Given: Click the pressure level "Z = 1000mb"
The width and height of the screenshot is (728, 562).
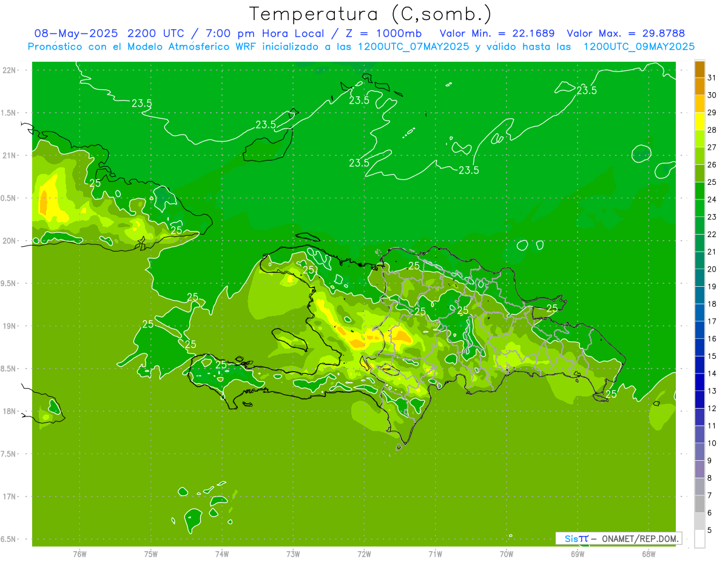Looking at the screenshot, I should pyautogui.click(x=383, y=33).
